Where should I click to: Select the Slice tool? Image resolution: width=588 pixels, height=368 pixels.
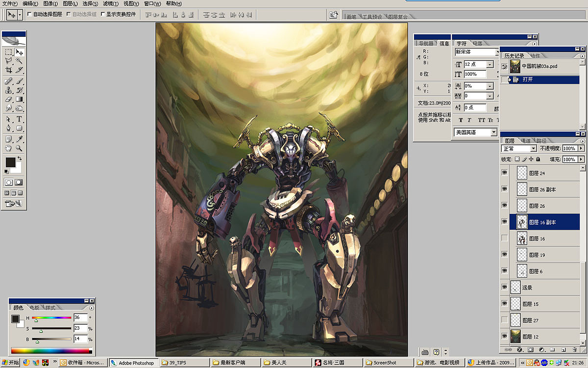pos(19,70)
